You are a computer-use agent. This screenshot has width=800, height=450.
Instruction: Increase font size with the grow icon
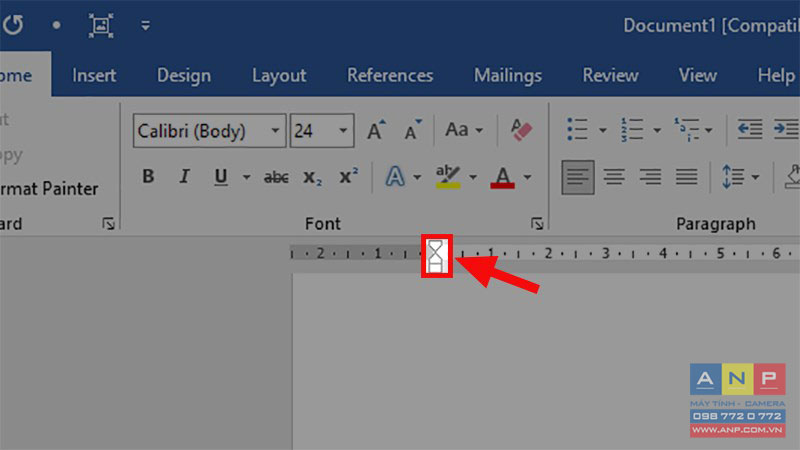coord(377,130)
